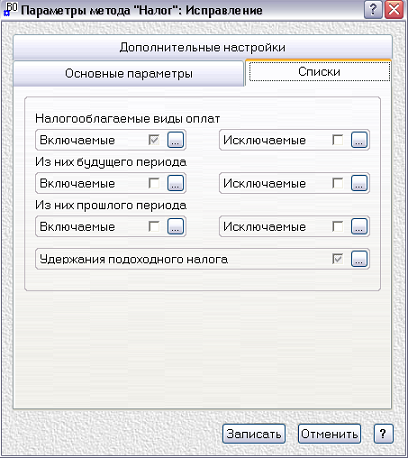Open ellipsis picker for Удержания подоходного налога
Image resolution: width=408 pixels, height=458 pixels.
point(359,259)
